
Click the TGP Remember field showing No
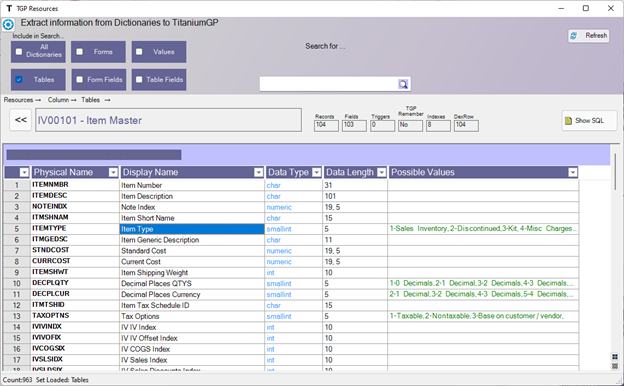[x=410, y=125]
